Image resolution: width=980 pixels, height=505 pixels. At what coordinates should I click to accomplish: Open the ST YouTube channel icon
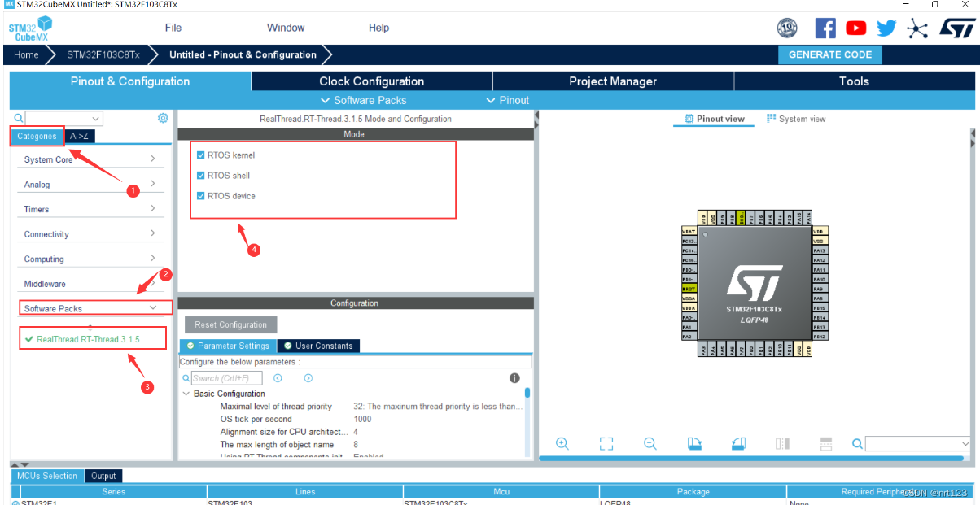(x=855, y=28)
